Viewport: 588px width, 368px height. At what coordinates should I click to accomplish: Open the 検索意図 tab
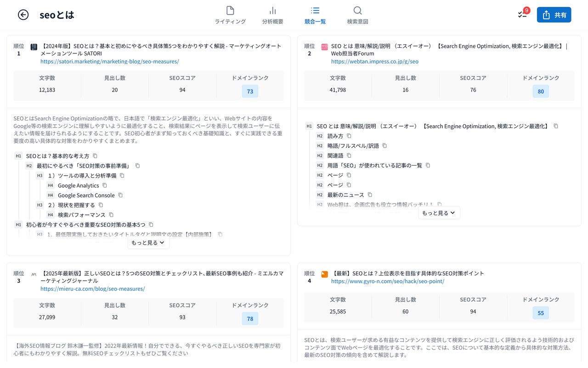tap(357, 15)
